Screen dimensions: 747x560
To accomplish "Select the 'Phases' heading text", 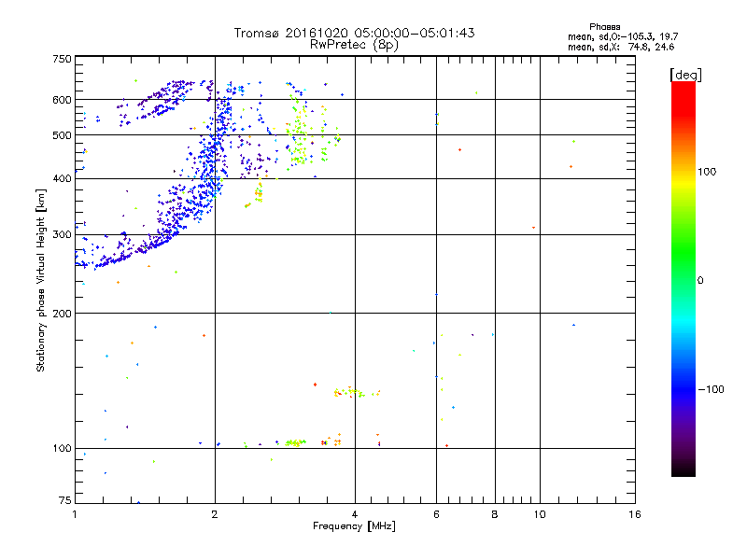I will pyautogui.click(x=604, y=27).
